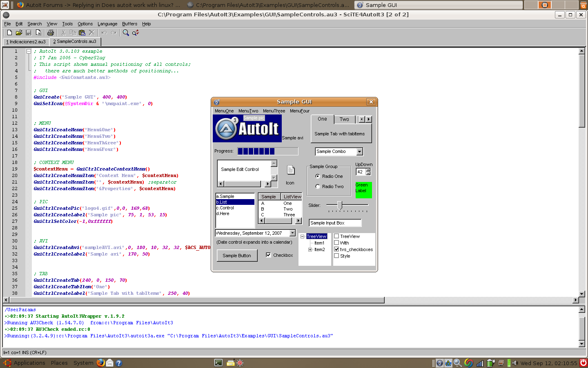Collapse the TreeView root node

coord(302,236)
